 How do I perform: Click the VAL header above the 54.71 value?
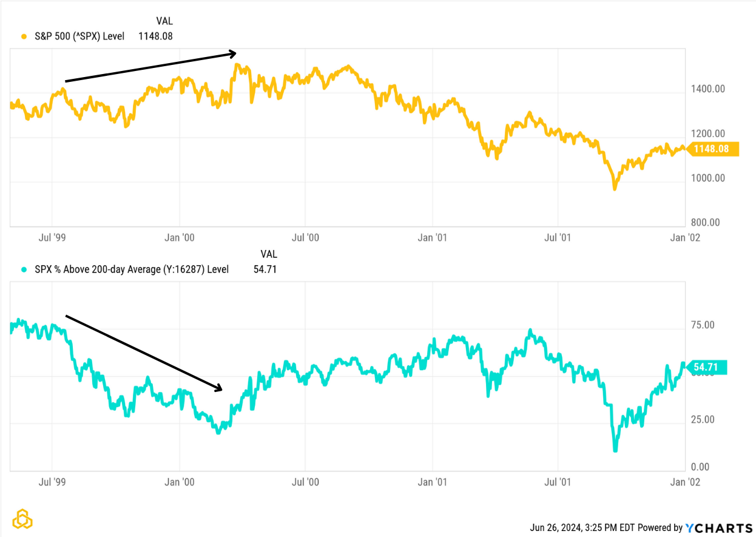point(269,254)
